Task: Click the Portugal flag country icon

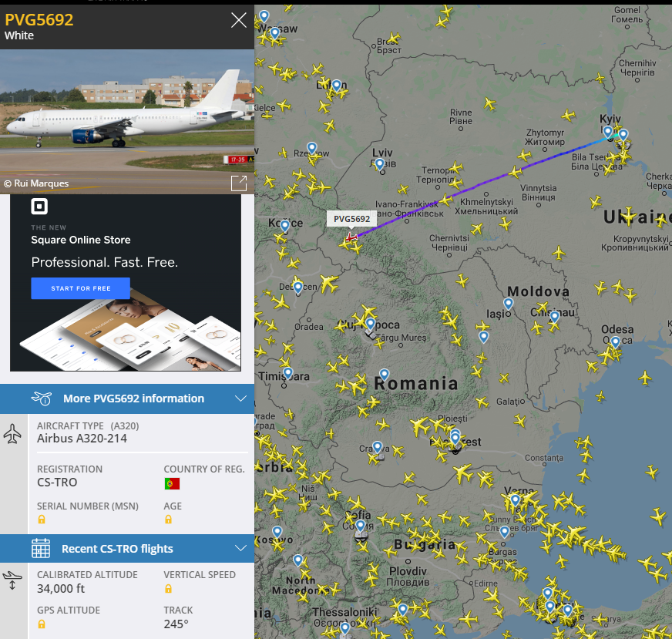Action: 173,483
